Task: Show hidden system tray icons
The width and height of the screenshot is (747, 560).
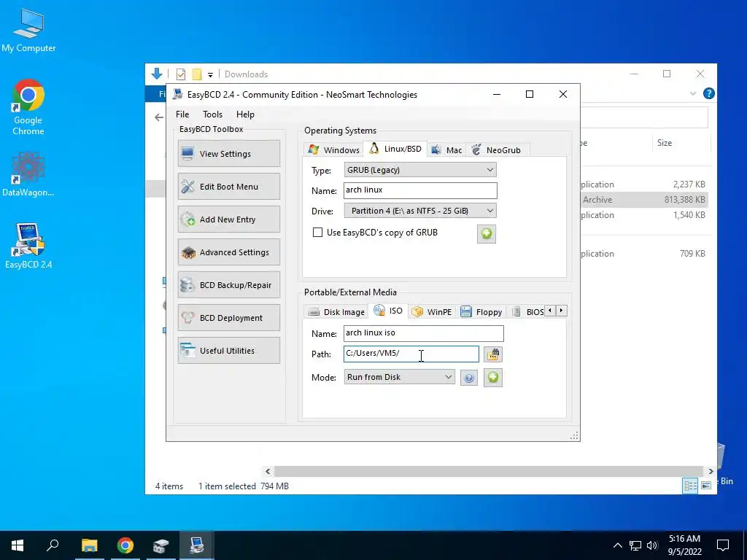Action: click(x=617, y=545)
